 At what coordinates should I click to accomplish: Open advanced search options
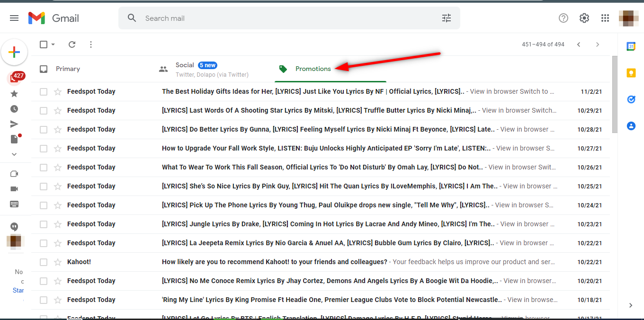coord(446,18)
